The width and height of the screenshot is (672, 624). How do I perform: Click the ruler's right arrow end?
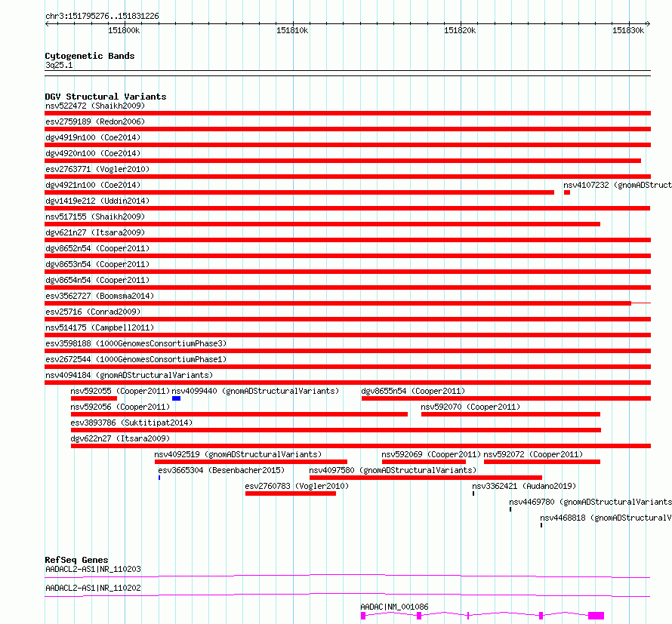pyautogui.click(x=649, y=23)
